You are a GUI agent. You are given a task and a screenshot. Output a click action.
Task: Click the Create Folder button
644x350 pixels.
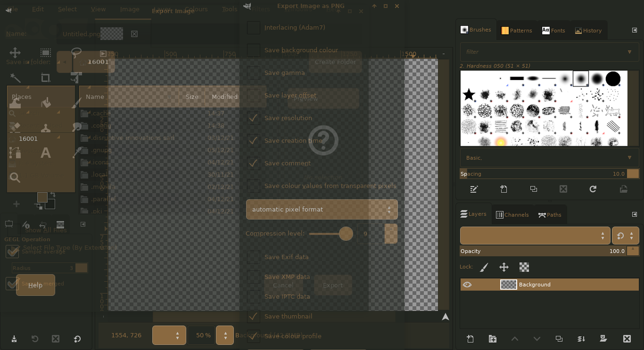coord(335,62)
